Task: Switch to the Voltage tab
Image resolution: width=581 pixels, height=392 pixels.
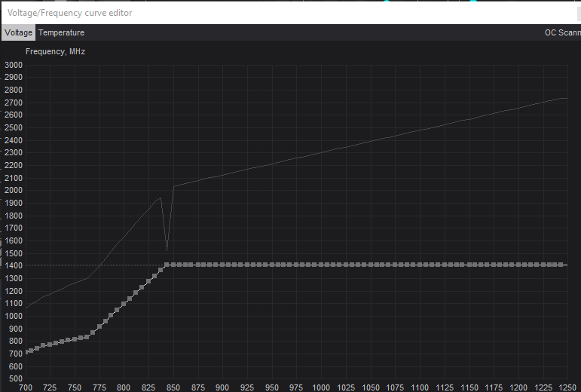Action: [x=18, y=32]
